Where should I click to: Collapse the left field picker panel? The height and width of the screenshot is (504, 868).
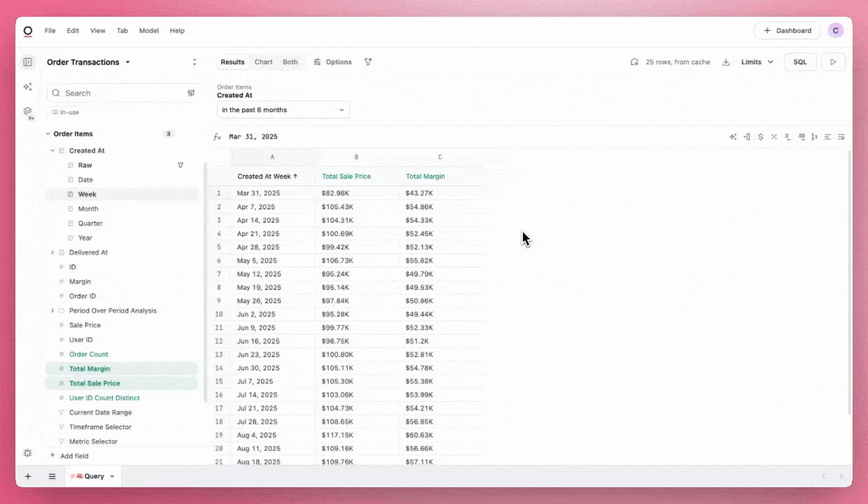point(28,62)
